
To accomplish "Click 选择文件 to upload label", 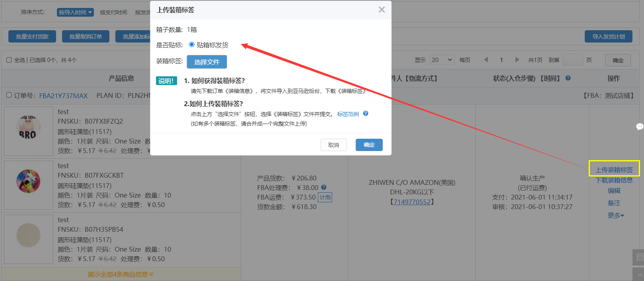I will pyautogui.click(x=206, y=62).
